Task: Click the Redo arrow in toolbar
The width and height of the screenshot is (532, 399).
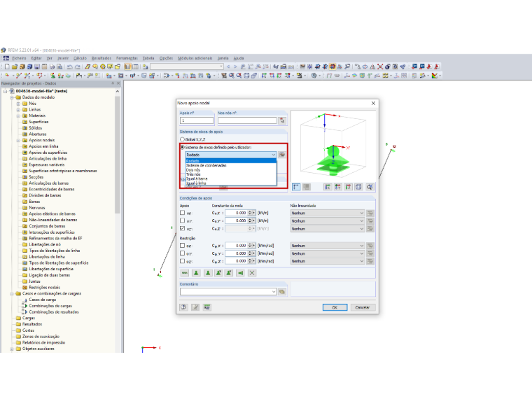Action: (x=78, y=66)
